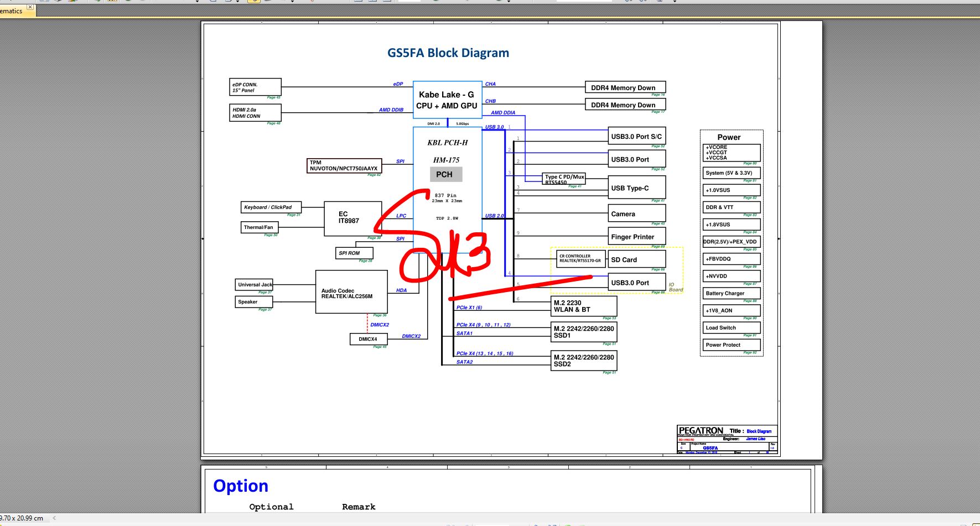Click the gray 'PCH' label
The height and width of the screenshot is (526, 980).
coord(445,174)
